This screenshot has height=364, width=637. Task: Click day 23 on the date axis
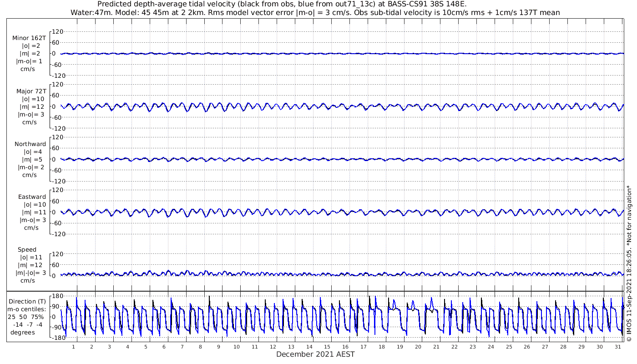coord(473,347)
